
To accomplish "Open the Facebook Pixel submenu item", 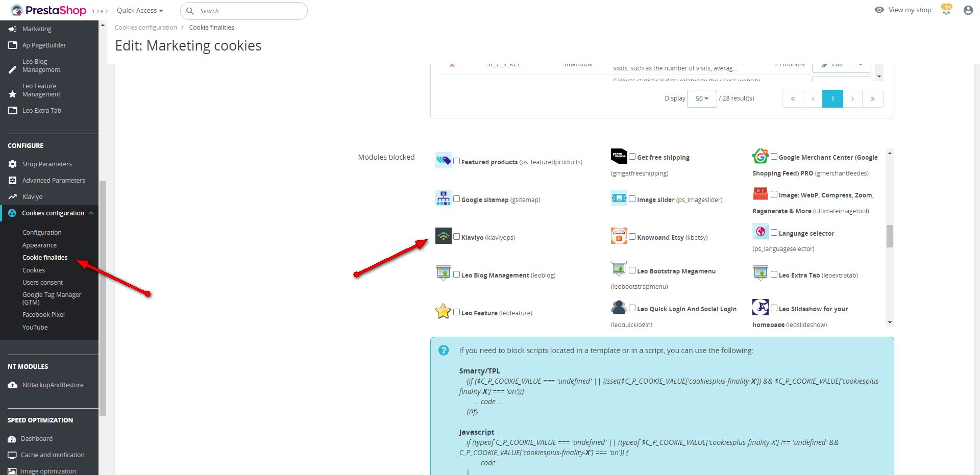I will coord(43,315).
